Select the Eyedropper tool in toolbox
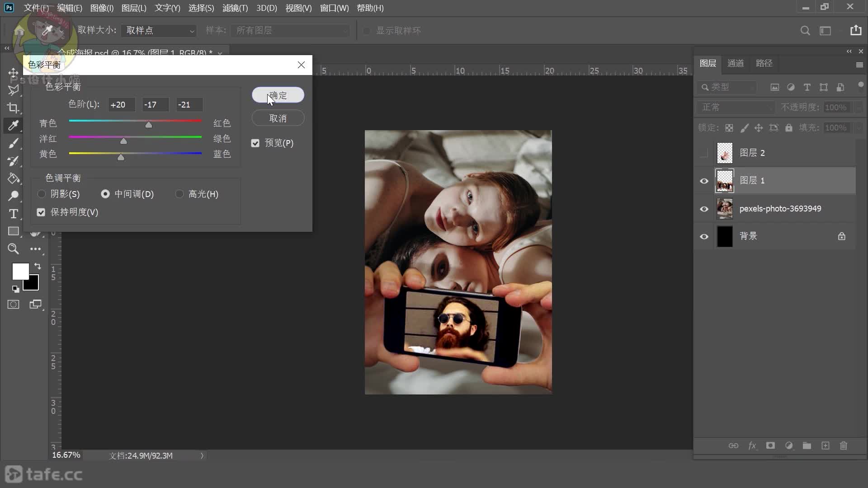This screenshot has width=868, height=488. tap(13, 125)
